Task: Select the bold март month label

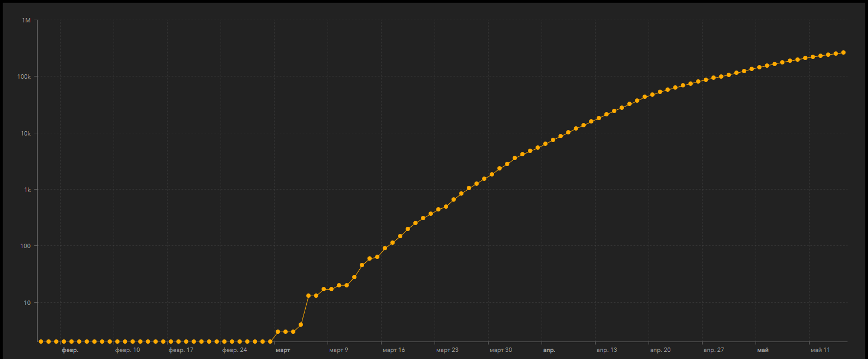Action: pyautogui.click(x=283, y=350)
